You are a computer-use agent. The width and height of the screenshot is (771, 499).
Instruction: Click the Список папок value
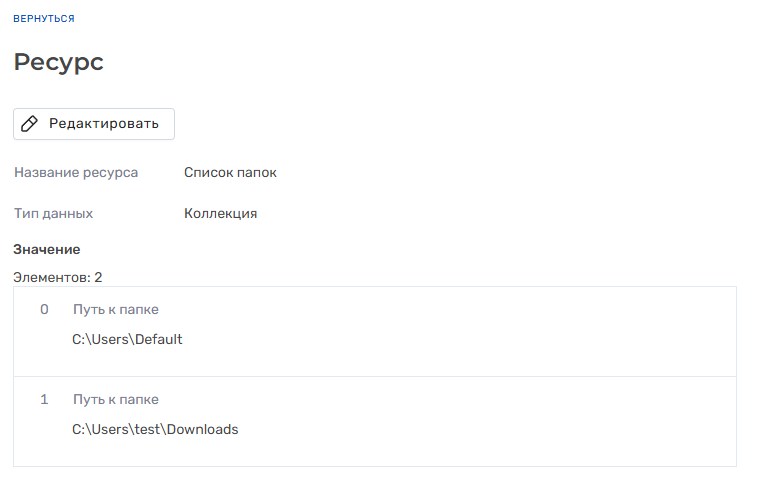230,173
